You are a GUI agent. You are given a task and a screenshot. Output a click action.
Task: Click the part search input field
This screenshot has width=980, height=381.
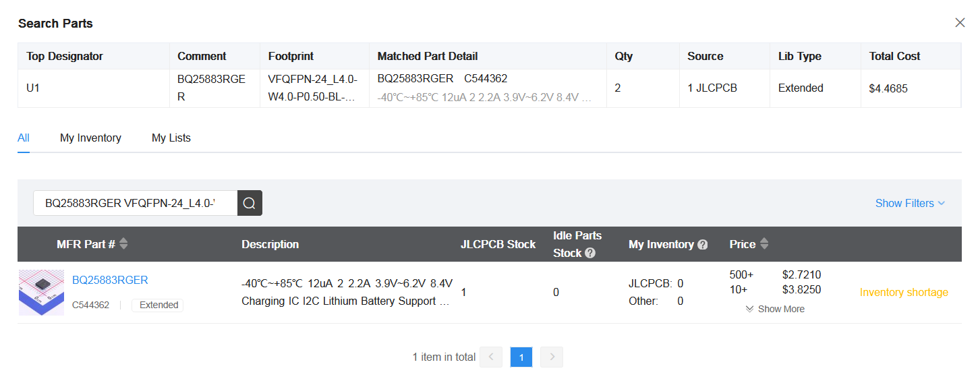point(135,203)
